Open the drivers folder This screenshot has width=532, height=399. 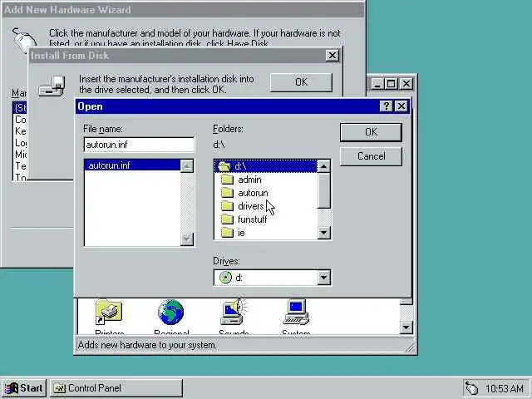[251, 206]
